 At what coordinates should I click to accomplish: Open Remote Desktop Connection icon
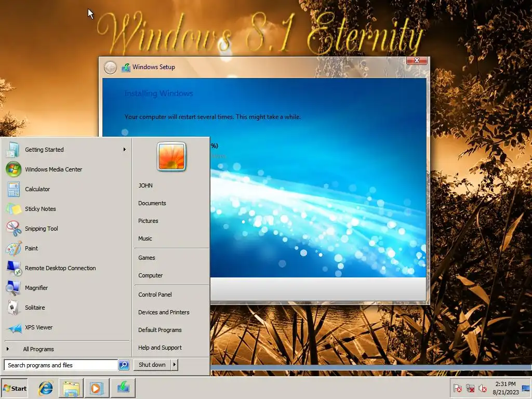pyautogui.click(x=14, y=268)
